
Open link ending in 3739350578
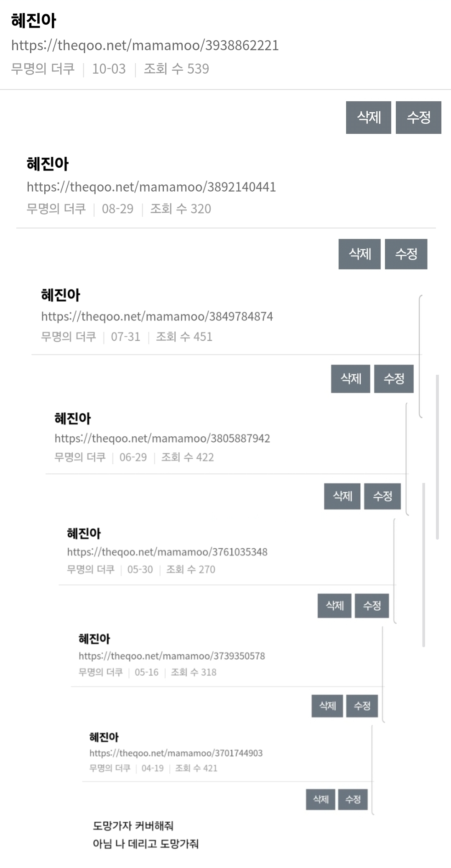pyautogui.click(x=172, y=656)
